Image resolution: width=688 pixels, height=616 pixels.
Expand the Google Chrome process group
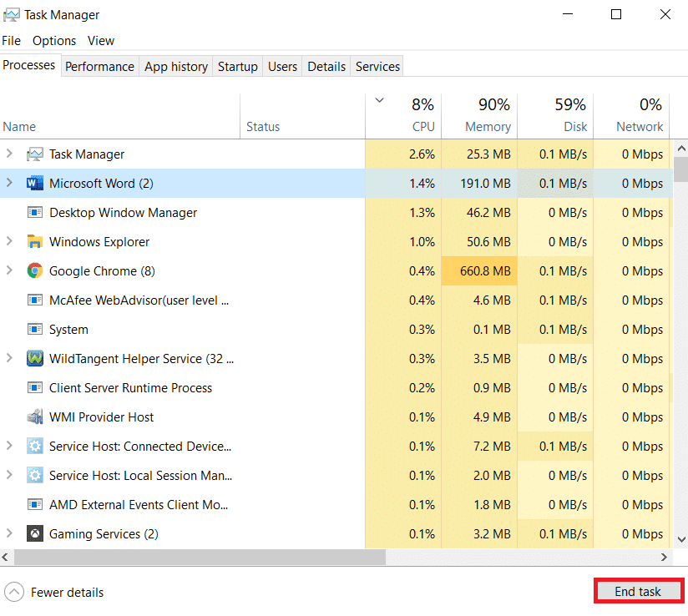(x=10, y=271)
